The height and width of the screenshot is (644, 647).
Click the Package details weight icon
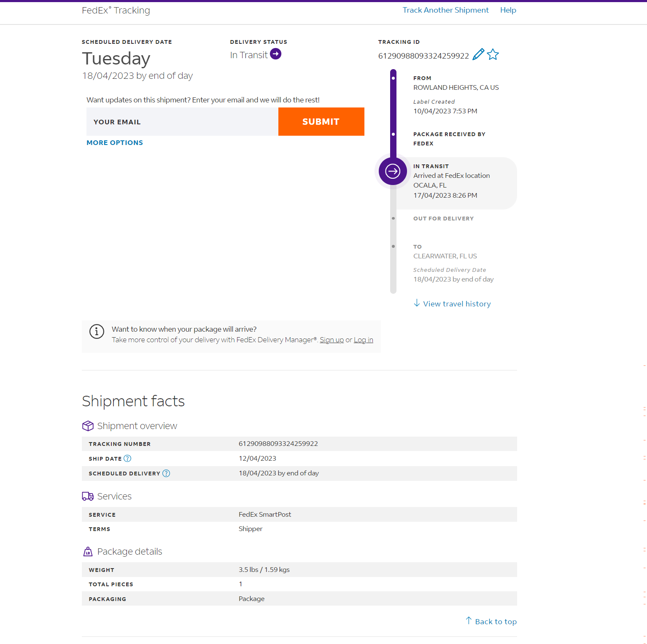(88, 552)
